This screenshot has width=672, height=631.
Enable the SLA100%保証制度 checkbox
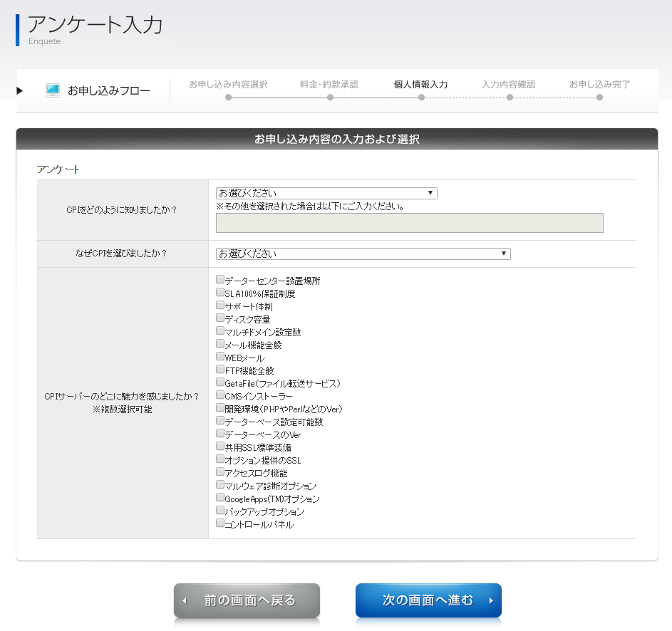click(220, 293)
